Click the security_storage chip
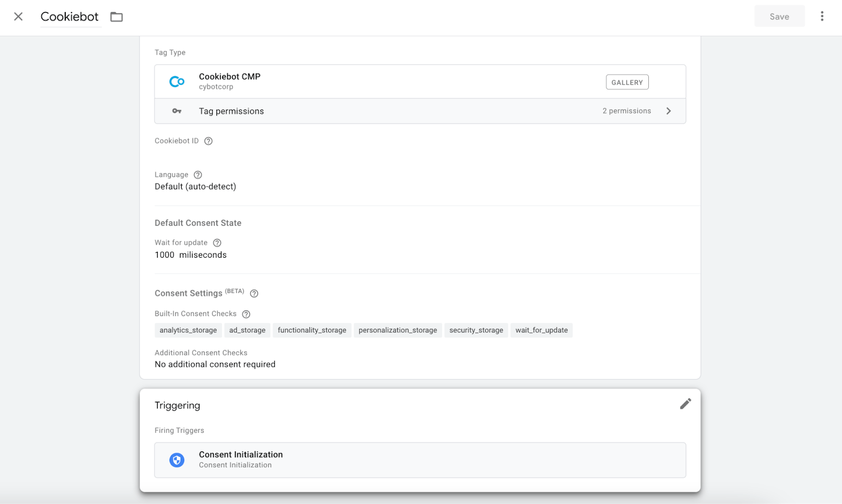The image size is (842, 504). pos(476,330)
